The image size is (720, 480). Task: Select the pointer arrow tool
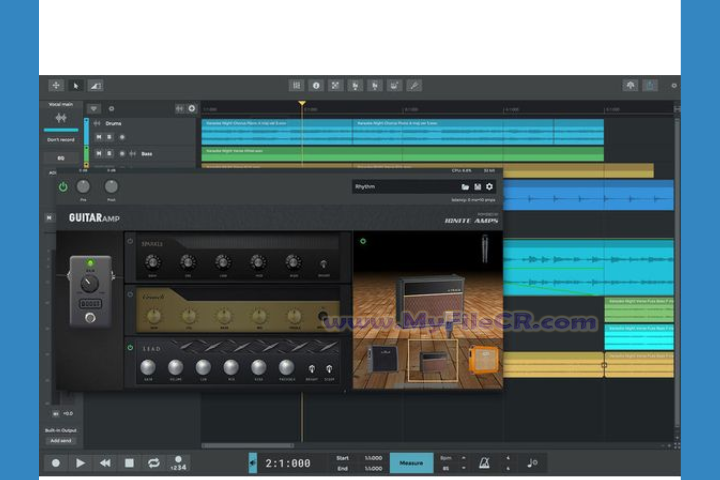(75, 85)
